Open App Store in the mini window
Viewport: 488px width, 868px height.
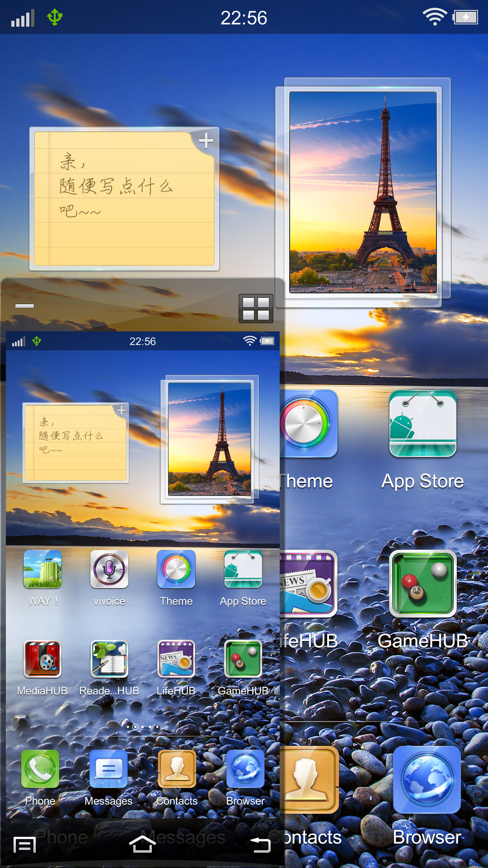tap(243, 569)
